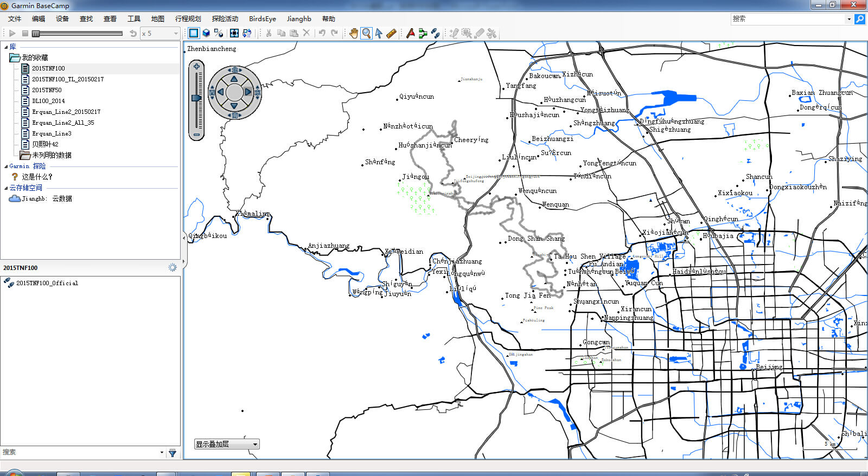Click the device transfer arrows icon

tap(247, 33)
